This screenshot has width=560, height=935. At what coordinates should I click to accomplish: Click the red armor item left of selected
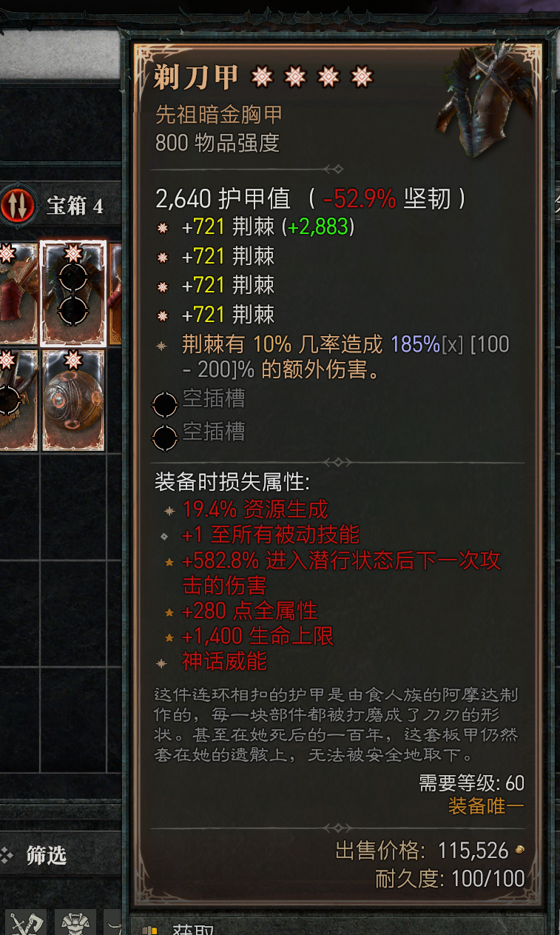click(18, 293)
